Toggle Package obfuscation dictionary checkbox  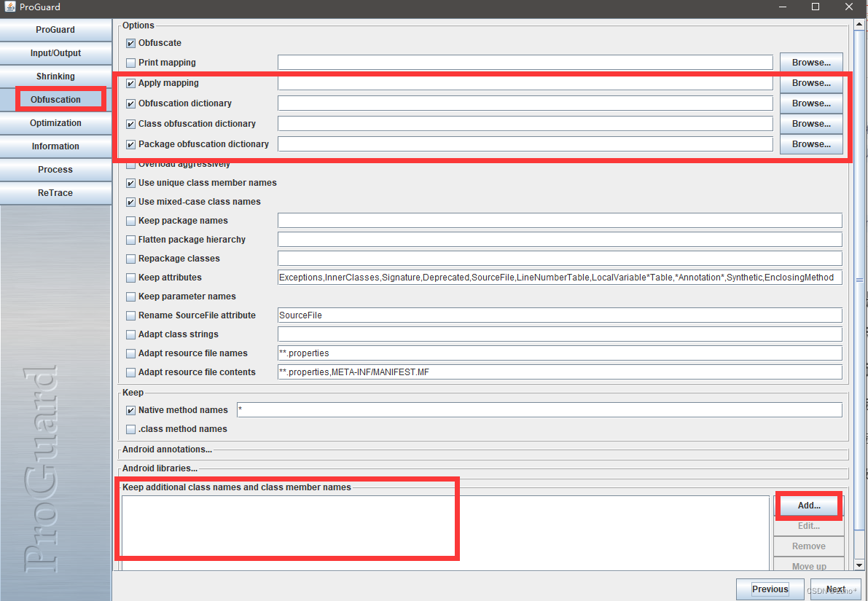[x=130, y=144]
